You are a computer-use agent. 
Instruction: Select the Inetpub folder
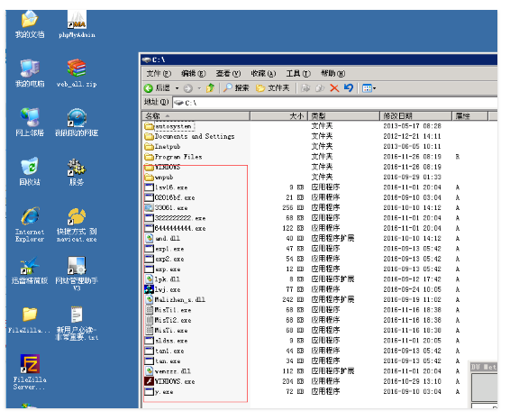[x=162, y=147]
